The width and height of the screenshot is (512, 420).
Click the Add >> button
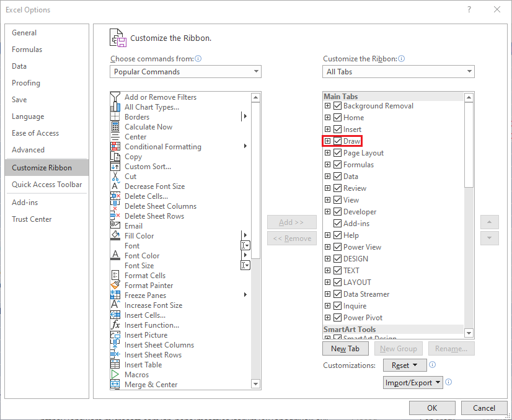[292, 222]
